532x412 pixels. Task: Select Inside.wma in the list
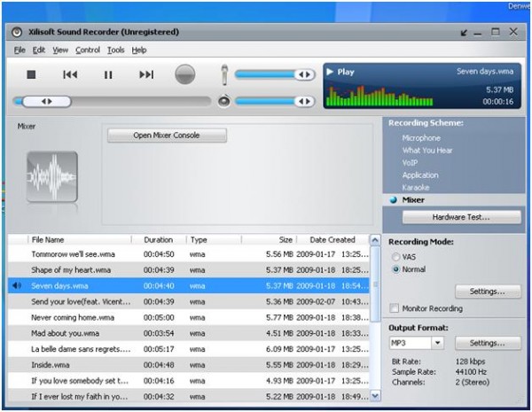189,365
